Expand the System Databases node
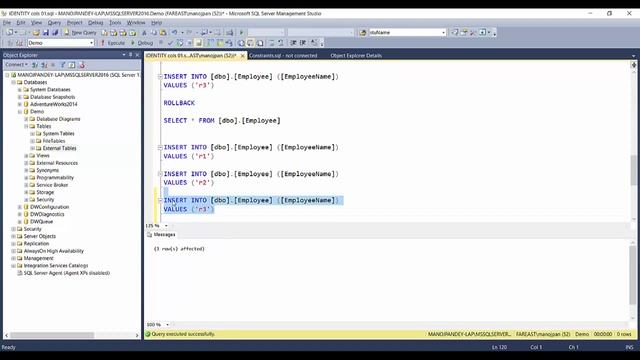 [x=20, y=89]
